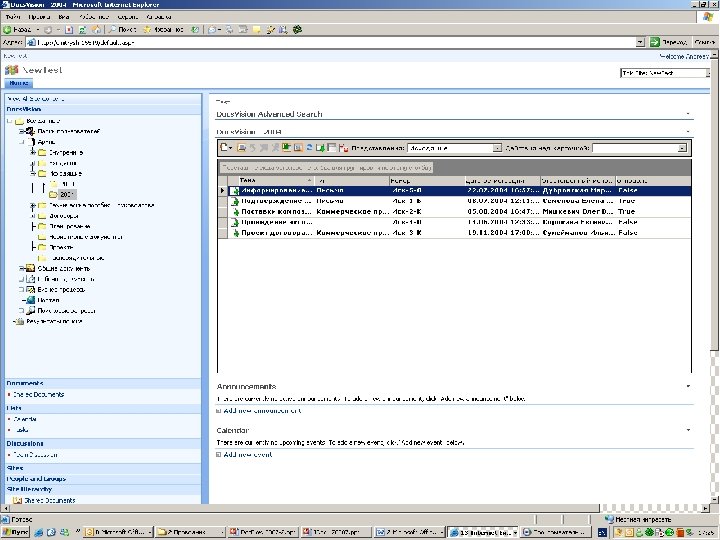Open the Вид menu
This screenshot has height=540, width=720.
coord(64,17)
